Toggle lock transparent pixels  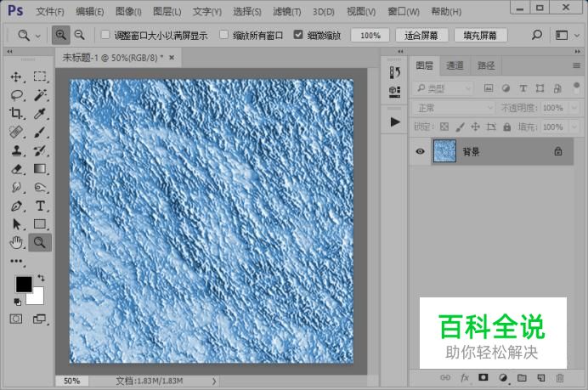444,127
